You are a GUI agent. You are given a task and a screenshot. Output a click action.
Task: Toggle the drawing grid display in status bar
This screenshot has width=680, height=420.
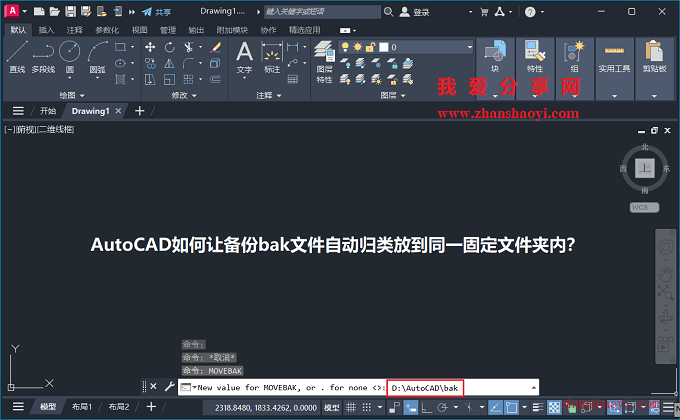(351, 407)
